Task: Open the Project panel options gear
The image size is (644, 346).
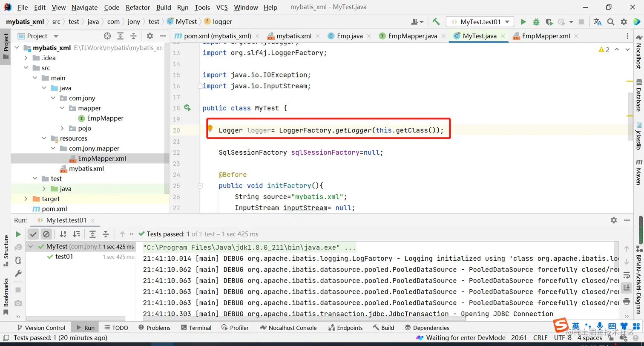Action: pos(150,36)
